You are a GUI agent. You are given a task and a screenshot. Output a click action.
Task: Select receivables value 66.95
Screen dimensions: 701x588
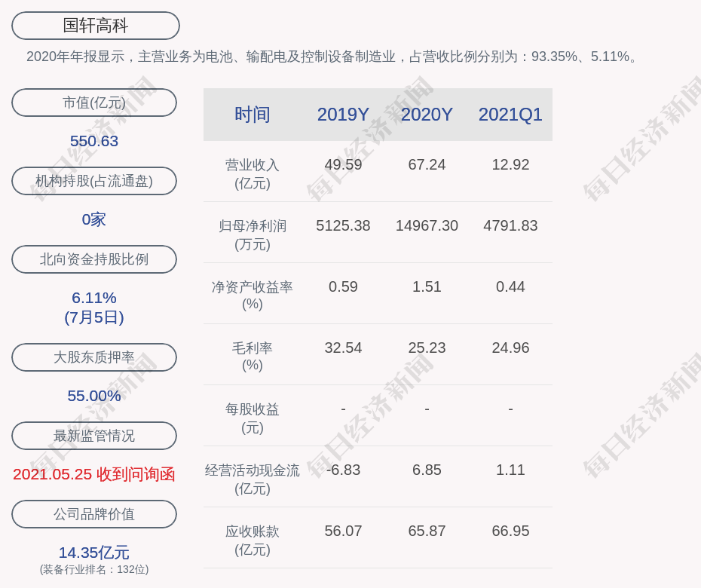point(510,531)
